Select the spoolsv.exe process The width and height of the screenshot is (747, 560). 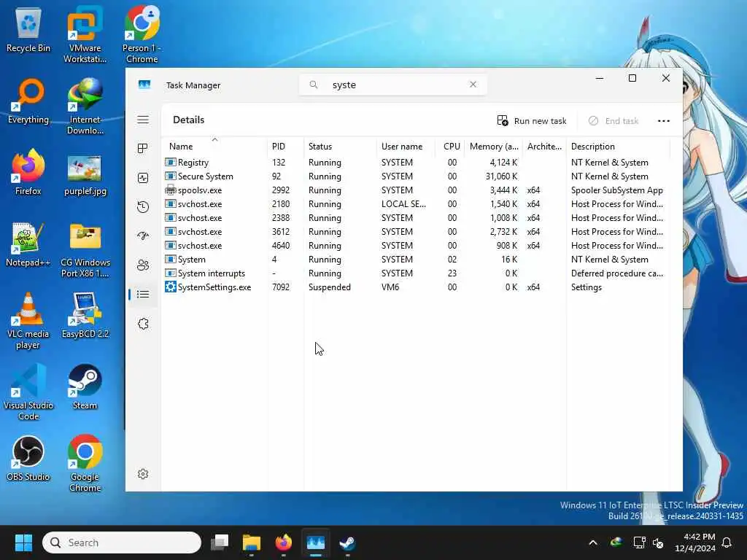click(417, 190)
